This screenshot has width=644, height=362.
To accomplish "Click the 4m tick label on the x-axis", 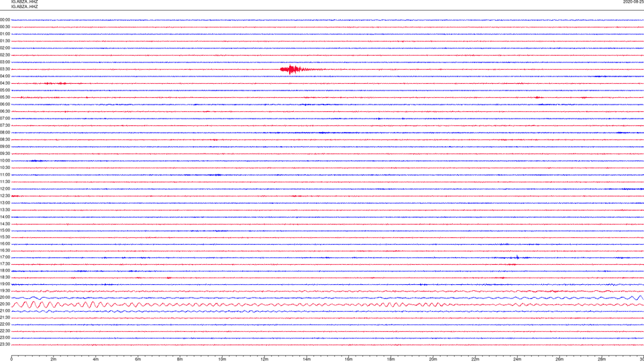I will pyautogui.click(x=96, y=359).
